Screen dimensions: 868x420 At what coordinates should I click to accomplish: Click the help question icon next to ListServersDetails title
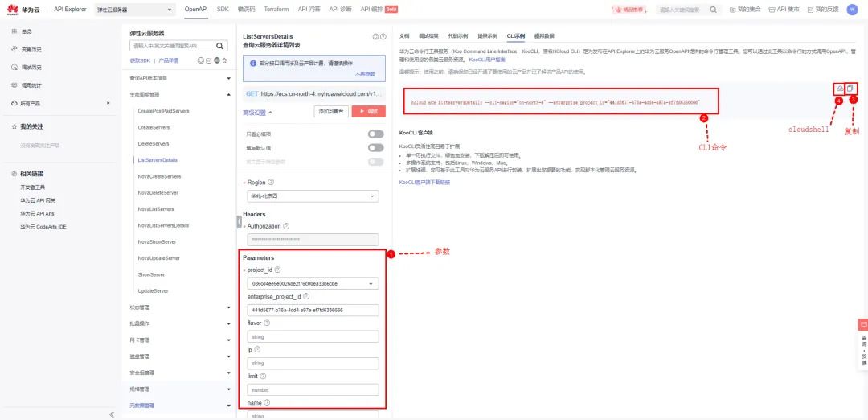(x=383, y=36)
